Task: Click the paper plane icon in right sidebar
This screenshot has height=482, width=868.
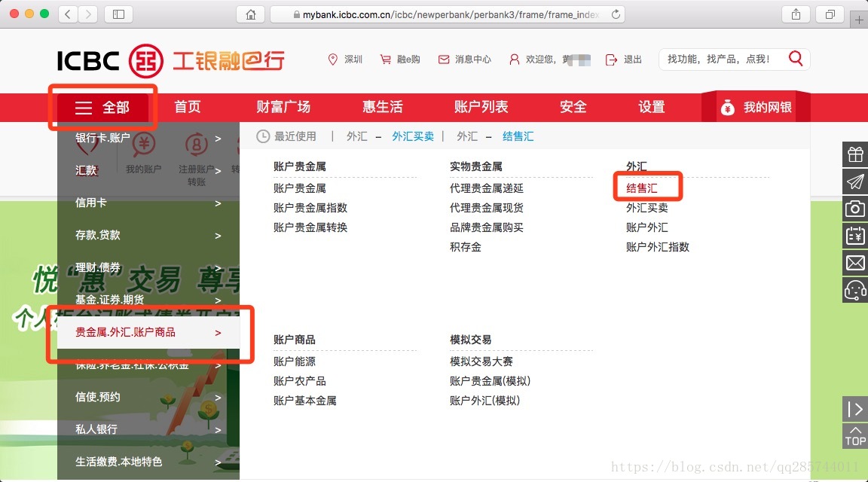Action: coord(855,182)
